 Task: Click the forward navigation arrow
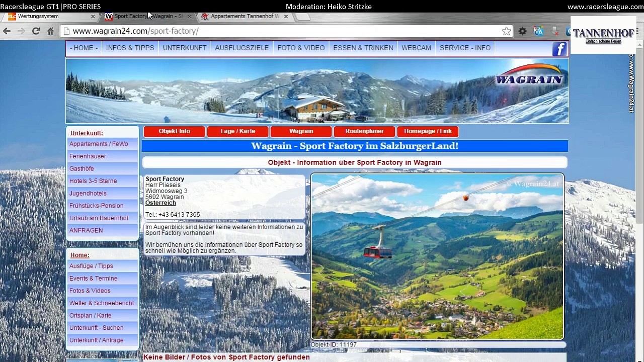pos(21,31)
